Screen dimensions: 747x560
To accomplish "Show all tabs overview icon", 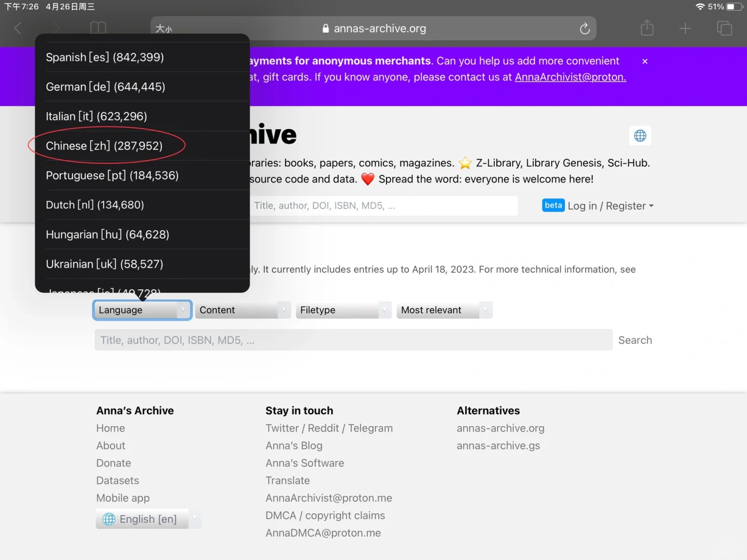I will click(x=724, y=28).
